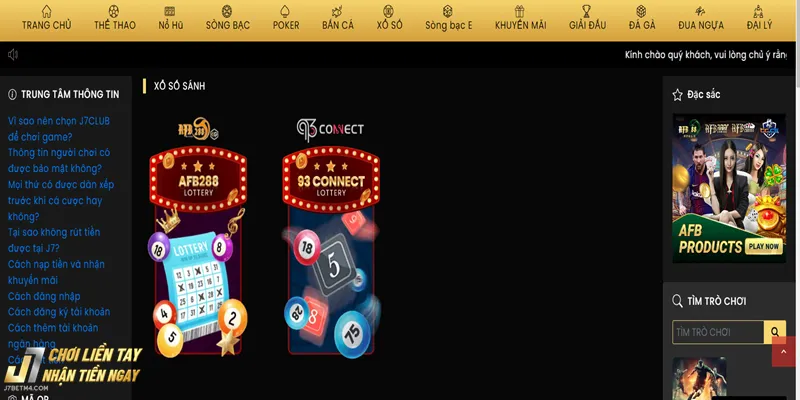Click the red scroll-to-top arrow
Image resolution: width=800 pixels, height=400 pixels.
tap(783, 352)
